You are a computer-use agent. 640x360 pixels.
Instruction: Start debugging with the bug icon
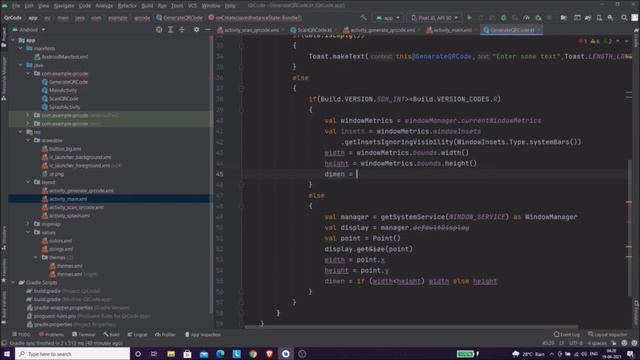[503, 18]
